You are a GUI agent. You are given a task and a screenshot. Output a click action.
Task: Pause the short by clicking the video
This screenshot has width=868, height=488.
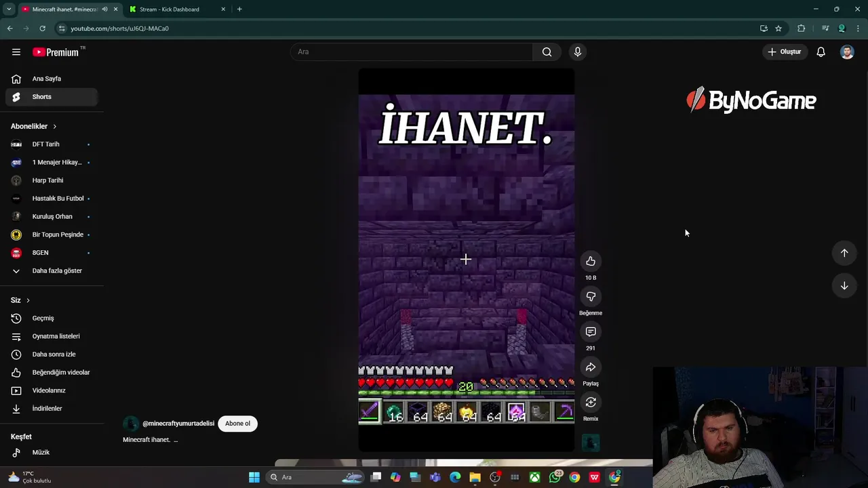466,260
